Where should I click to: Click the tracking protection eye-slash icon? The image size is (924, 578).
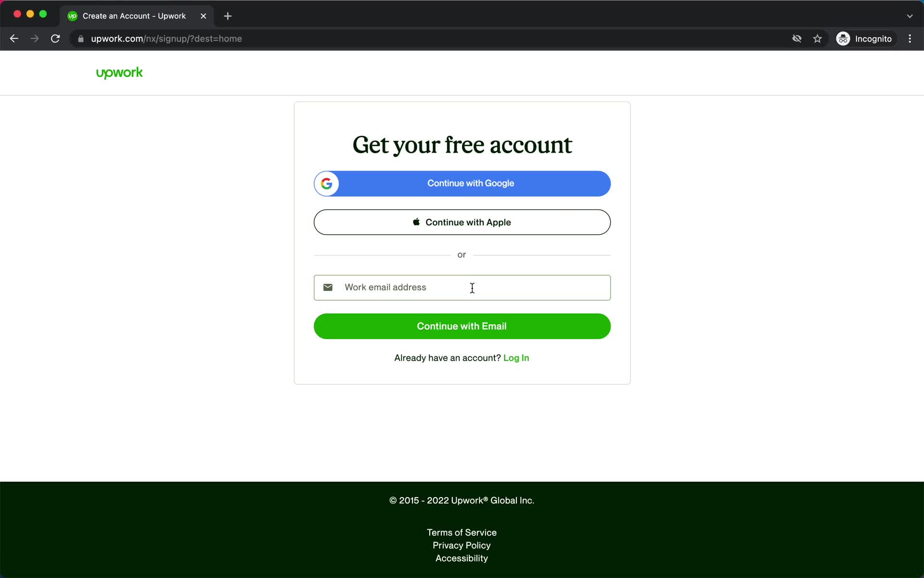click(797, 39)
